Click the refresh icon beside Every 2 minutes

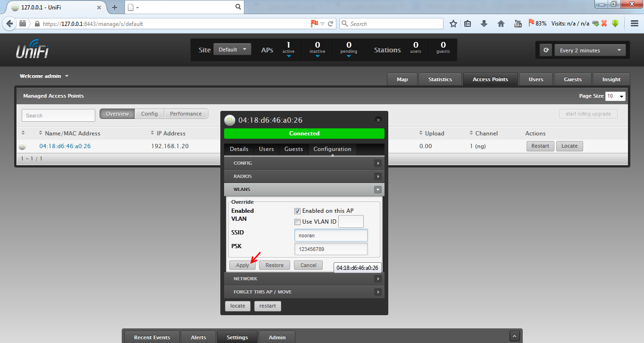(546, 50)
